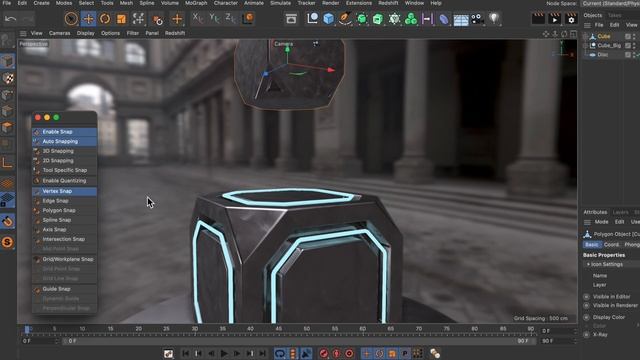Toggle Auto Snapping option
The image size is (640, 360).
tap(64, 141)
